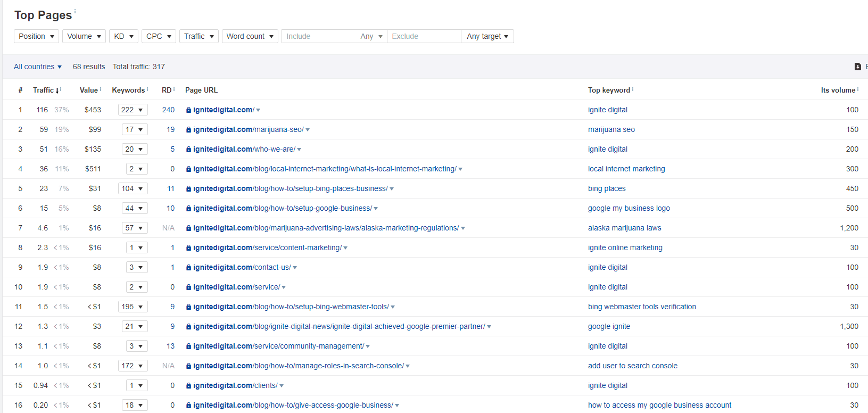868x413 pixels.
Task: Expand the URL menu arrow for setup-bing-places-business
Action: coord(392,189)
